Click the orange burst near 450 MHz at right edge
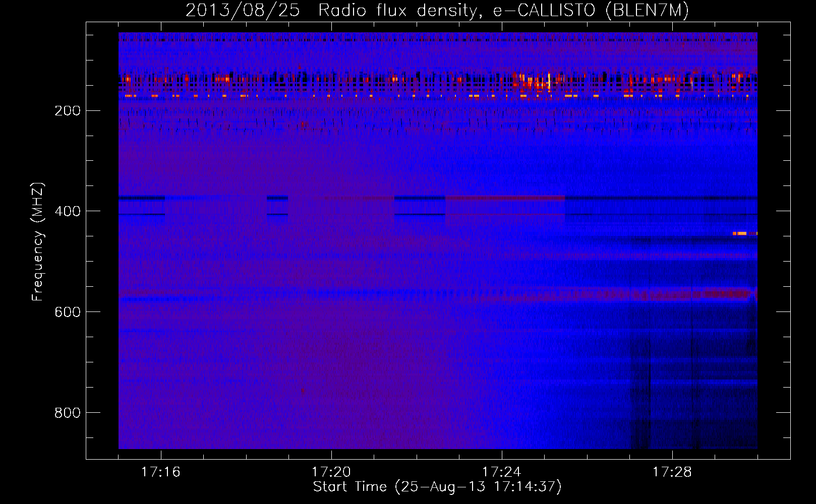Viewport: 816px width, 504px height. [x=744, y=233]
